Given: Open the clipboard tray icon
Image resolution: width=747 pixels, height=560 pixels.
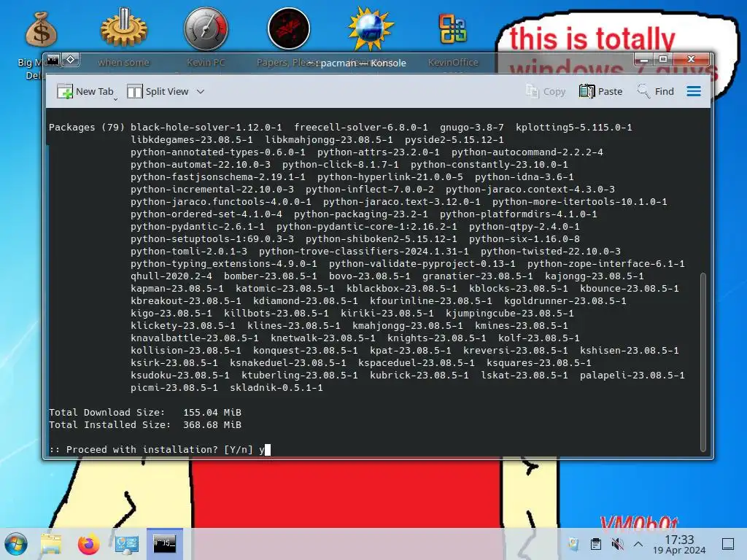Looking at the screenshot, I should click(x=595, y=544).
